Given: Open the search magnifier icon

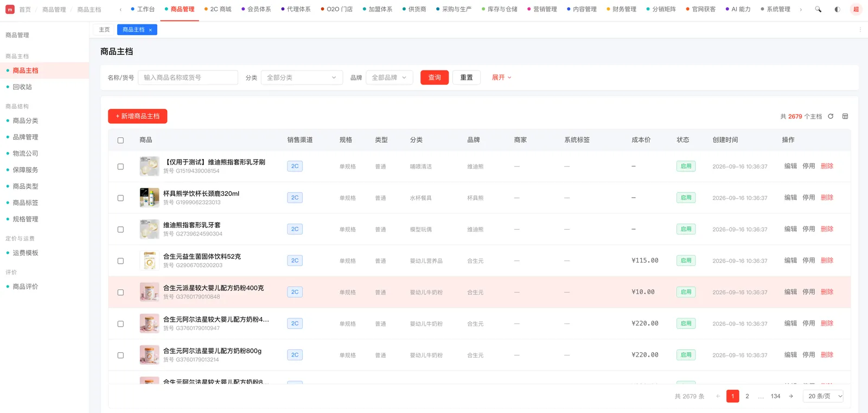Looking at the screenshot, I should point(818,9).
